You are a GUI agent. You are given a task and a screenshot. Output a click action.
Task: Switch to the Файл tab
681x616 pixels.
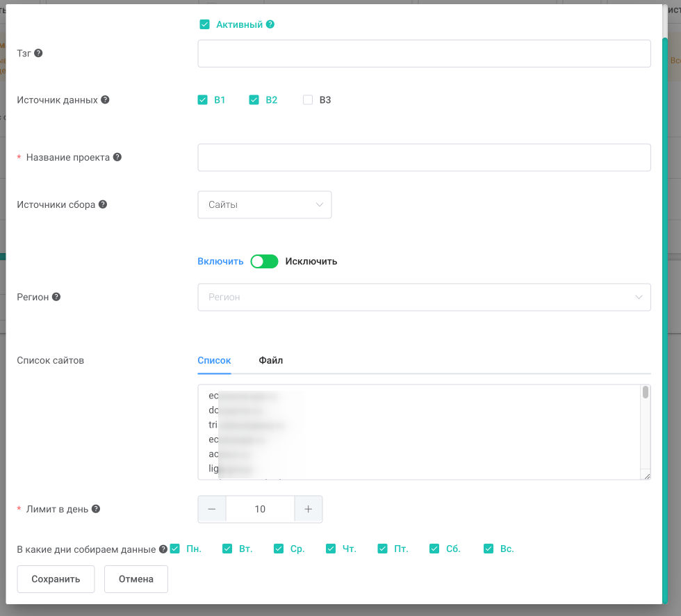tap(270, 361)
